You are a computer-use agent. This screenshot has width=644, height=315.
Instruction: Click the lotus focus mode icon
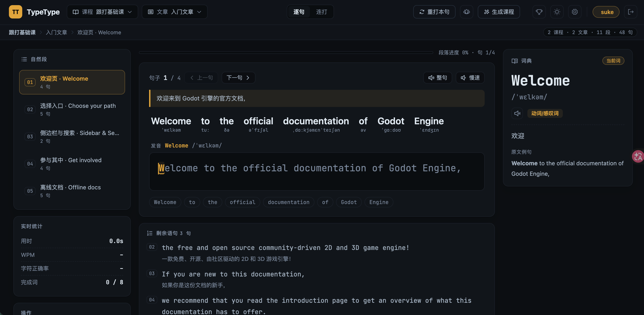coord(466,12)
